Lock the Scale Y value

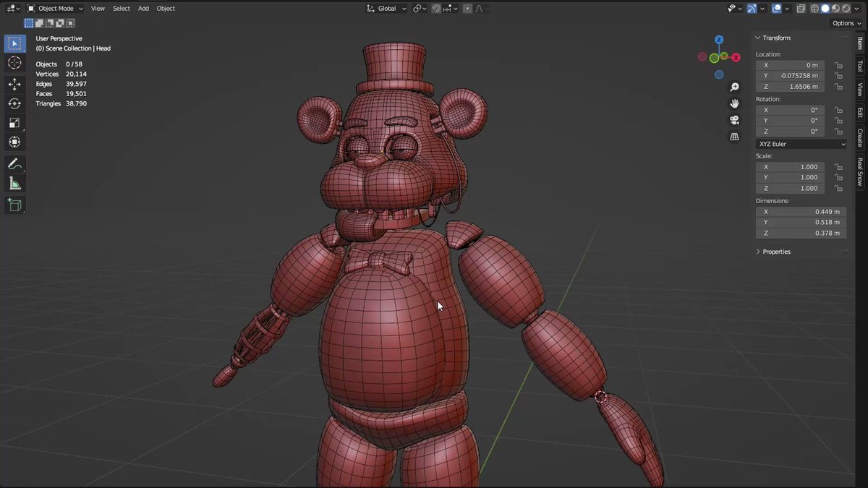tap(838, 177)
